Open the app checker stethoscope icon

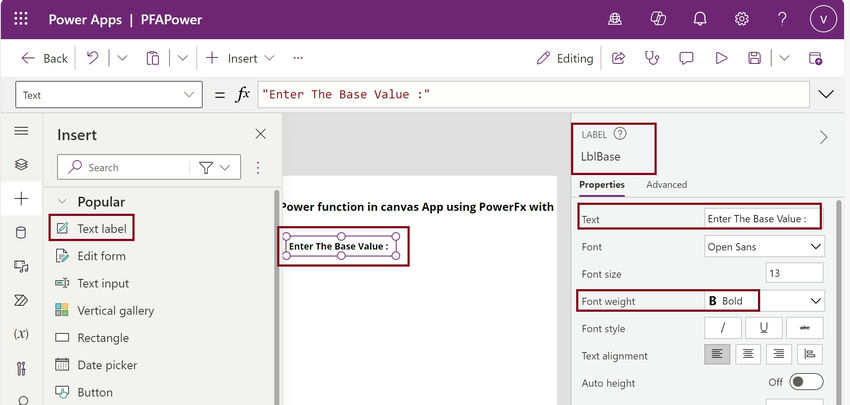click(652, 58)
